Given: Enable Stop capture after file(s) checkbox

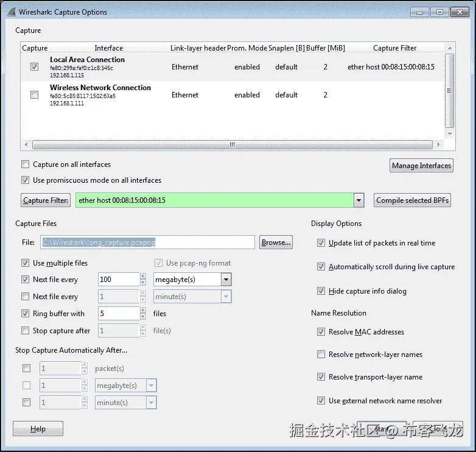Looking at the screenshot, I should 25,331.
